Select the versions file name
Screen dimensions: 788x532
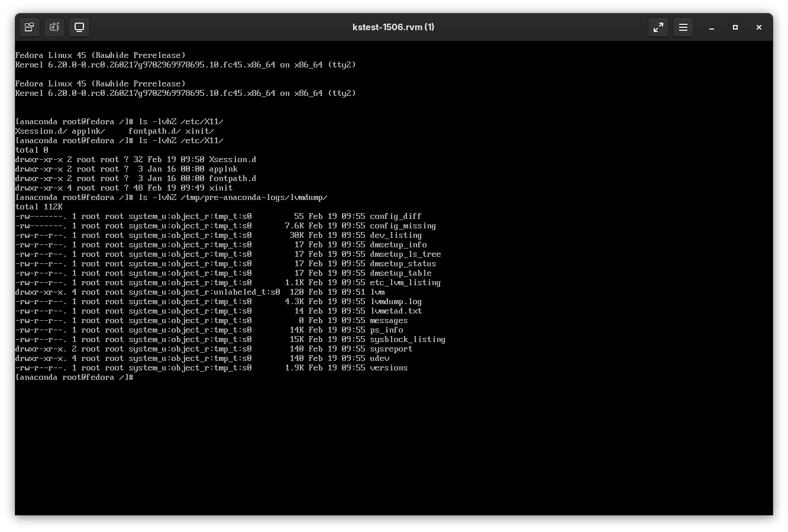pyautogui.click(x=389, y=368)
